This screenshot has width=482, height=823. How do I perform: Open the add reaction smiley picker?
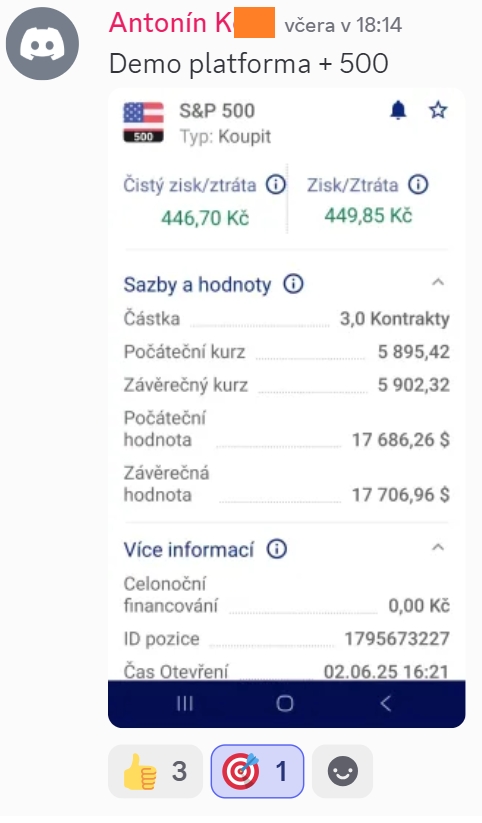342,771
